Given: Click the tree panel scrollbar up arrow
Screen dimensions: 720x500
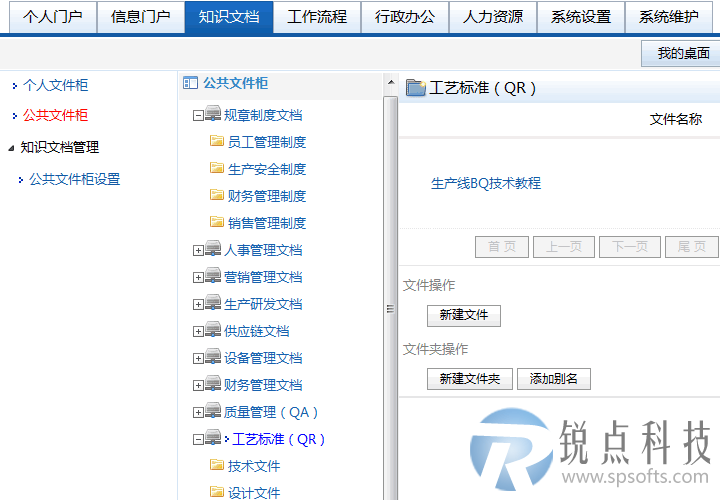Looking at the screenshot, I should (x=391, y=83).
